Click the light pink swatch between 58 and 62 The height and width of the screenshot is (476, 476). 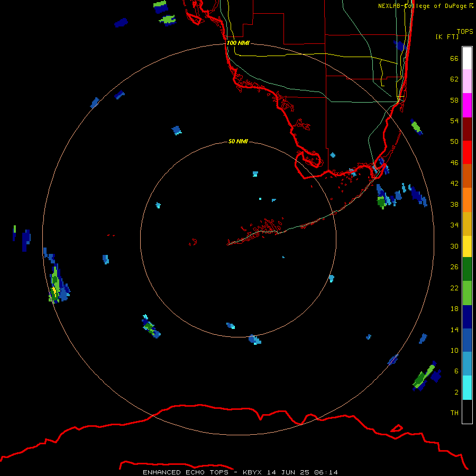pyautogui.click(x=467, y=81)
